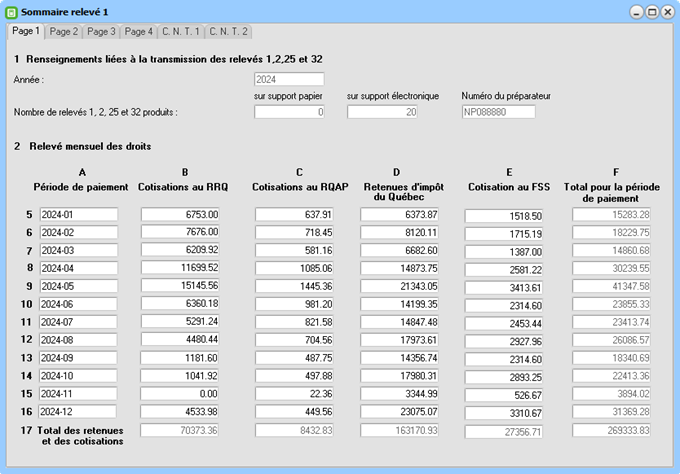Click the RQAP field with 821.58

pos(294,322)
